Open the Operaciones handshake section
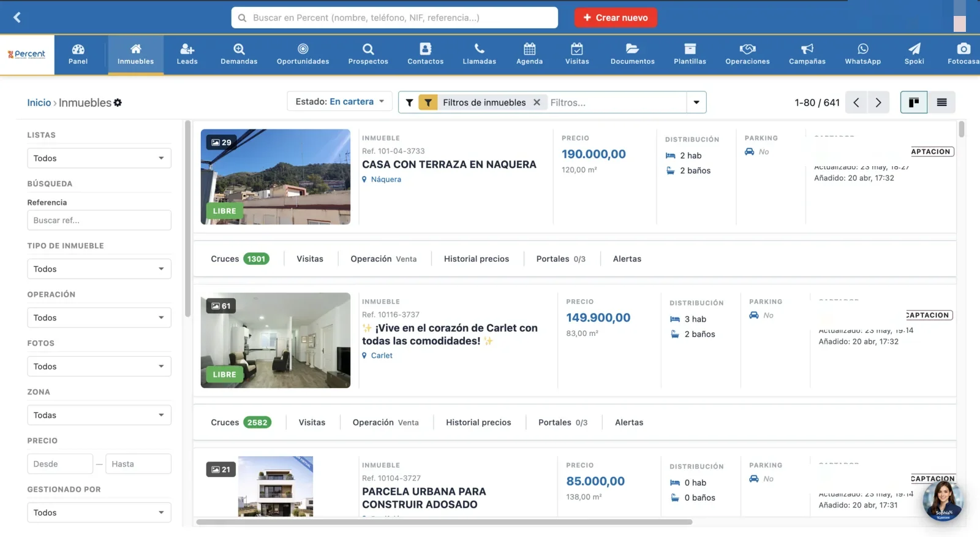The width and height of the screenshot is (980, 537). click(x=747, y=54)
